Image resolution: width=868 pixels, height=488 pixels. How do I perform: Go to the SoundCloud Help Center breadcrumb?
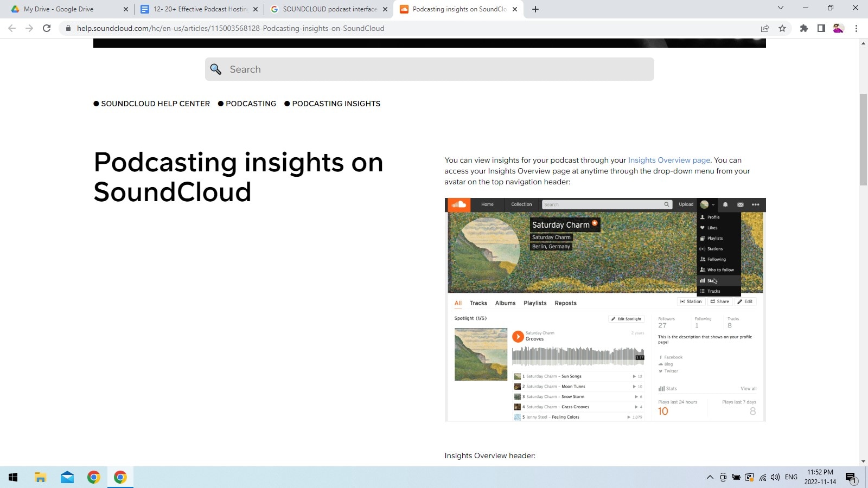[x=155, y=104]
